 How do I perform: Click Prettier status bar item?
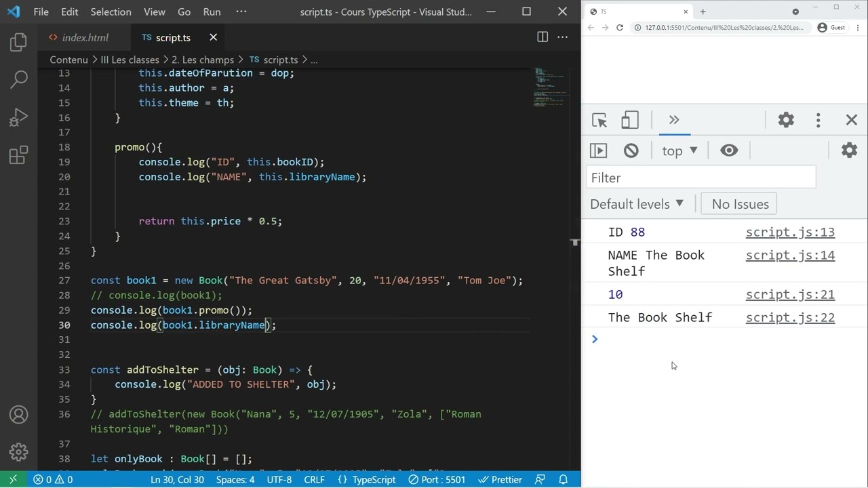coord(500,479)
